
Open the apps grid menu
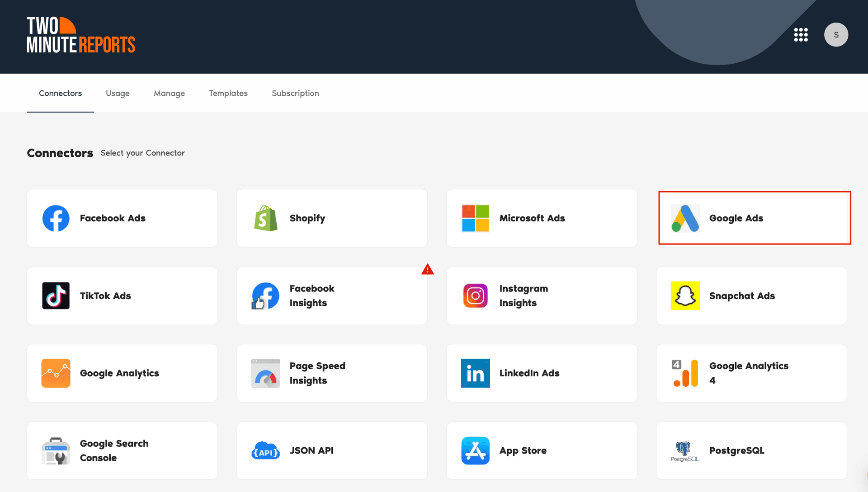click(x=801, y=35)
